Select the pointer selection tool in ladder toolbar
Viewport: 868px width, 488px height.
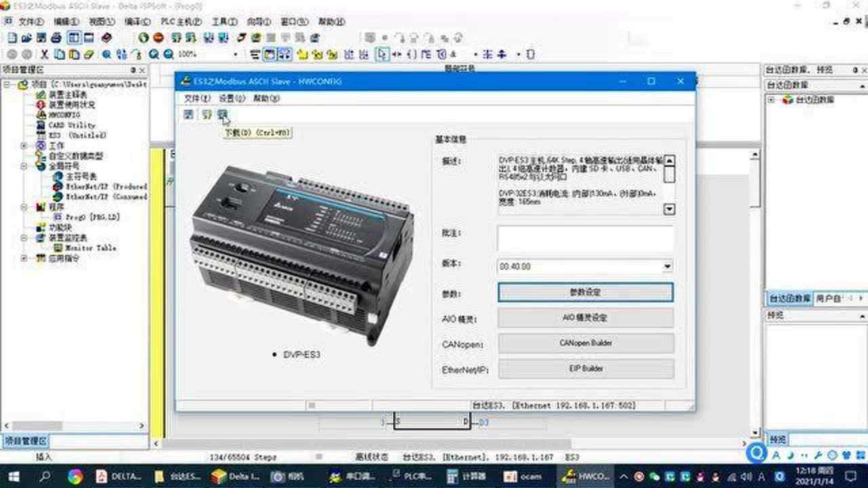click(382, 53)
